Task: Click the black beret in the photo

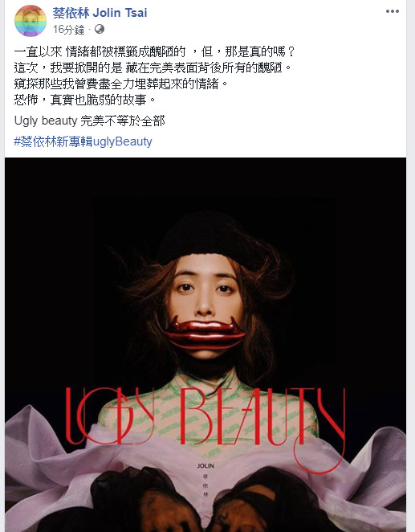Action: 204,236
